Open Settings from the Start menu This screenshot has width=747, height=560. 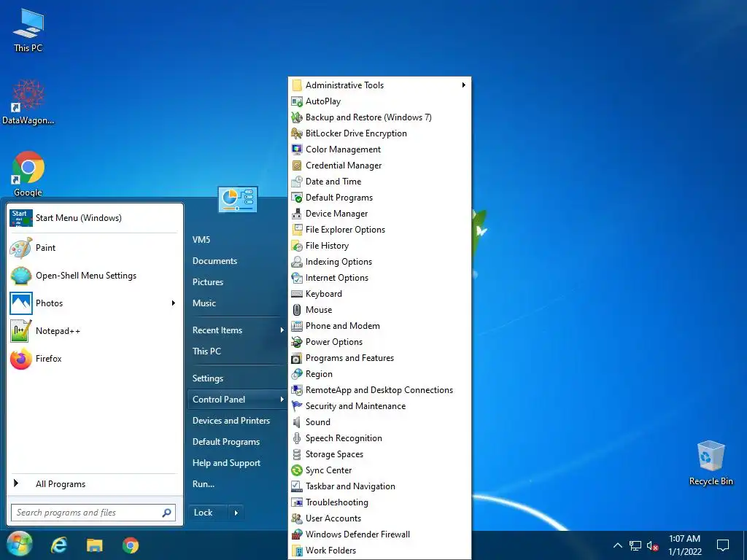pyautogui.click(x=208, y=378)
